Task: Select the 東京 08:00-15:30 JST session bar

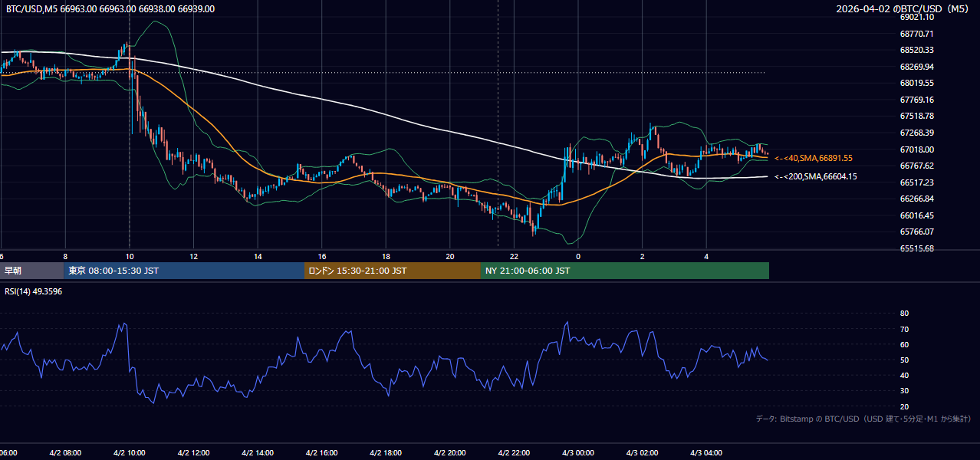Action: (x=184, y=271)
